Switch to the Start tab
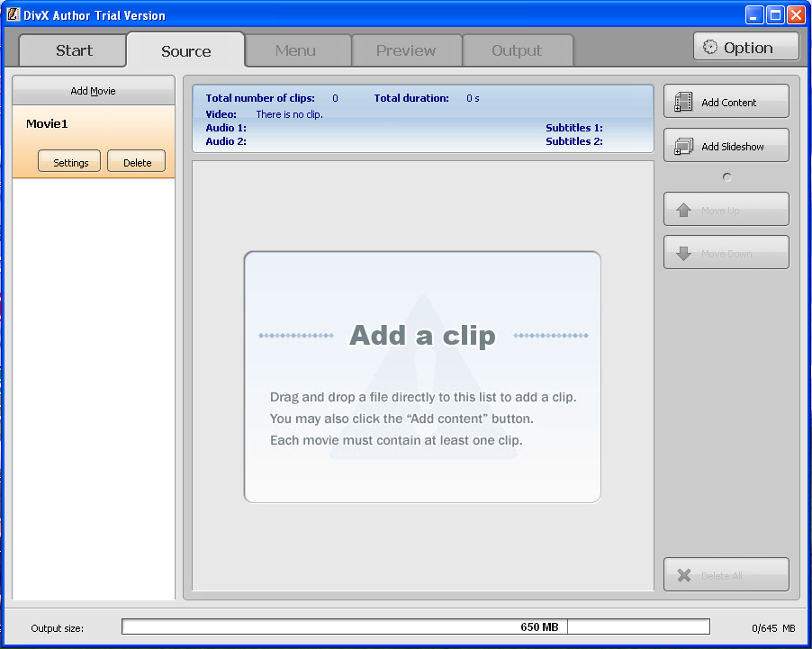812x649 pixels. 73,50
